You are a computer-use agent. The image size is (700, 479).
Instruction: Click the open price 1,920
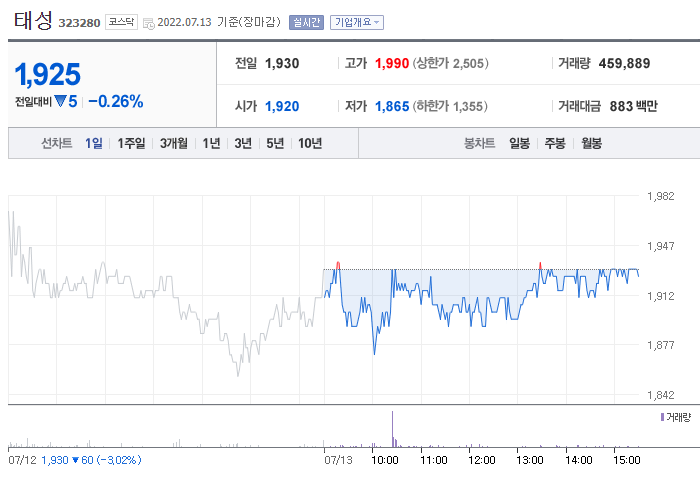282,106
